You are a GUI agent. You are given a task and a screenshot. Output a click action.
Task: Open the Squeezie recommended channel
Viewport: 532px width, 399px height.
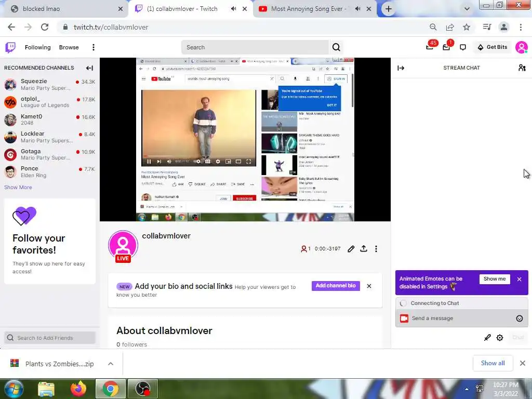49,85
